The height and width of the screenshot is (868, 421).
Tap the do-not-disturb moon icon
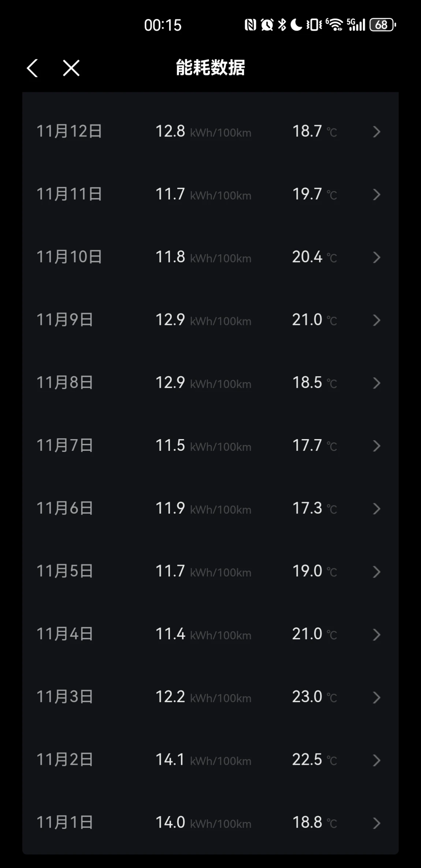(x=296, y=25)
